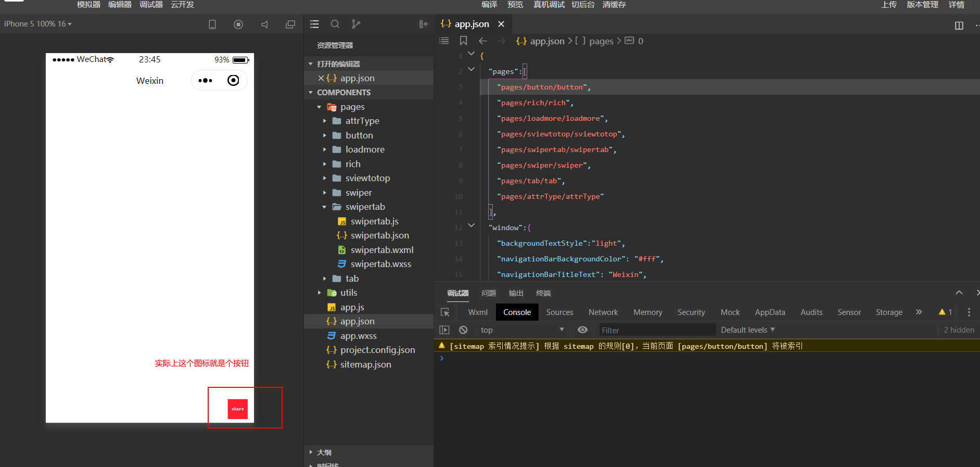Switch to the Sources tab
This screenshot has height=467, width=980.
559,312
